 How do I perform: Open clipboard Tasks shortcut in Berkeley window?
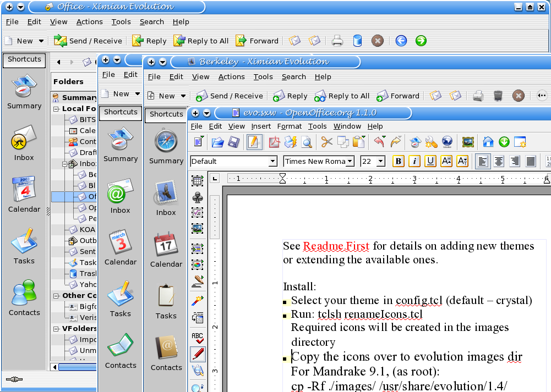click(x=166, y=302)
